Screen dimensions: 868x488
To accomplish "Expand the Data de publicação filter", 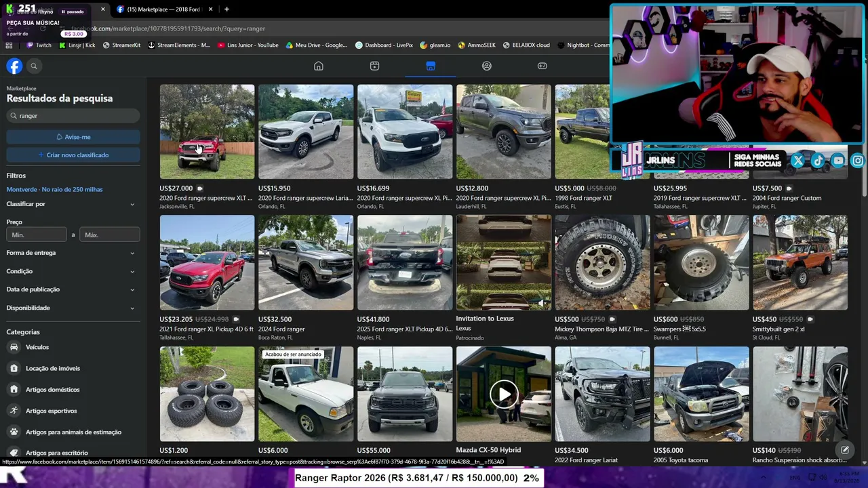I will (71, 289).
